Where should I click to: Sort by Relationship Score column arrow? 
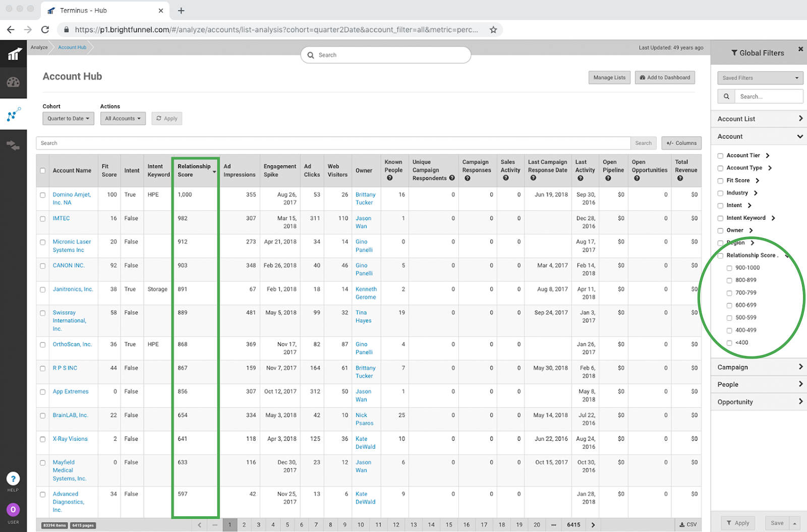[214, 172]
